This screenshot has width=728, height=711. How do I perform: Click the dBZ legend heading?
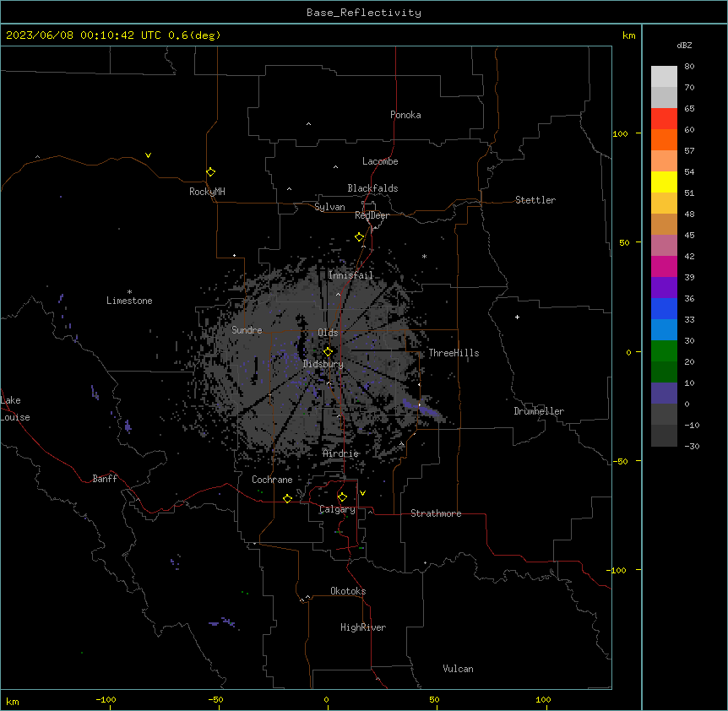pyautogui.click(x=684, y=45)
